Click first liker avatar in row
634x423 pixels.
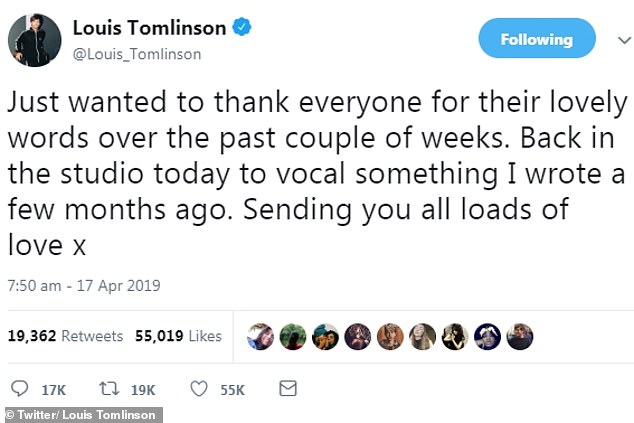[x=262, y=337]
